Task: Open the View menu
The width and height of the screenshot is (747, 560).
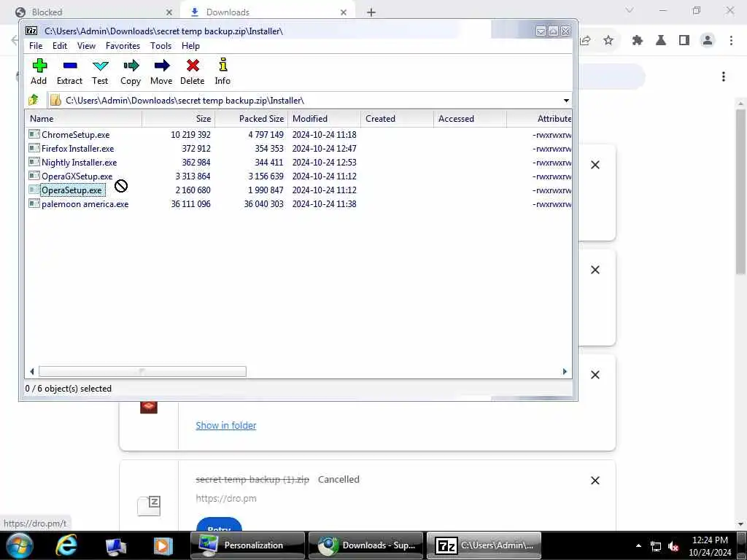Action: coord(86,46)
